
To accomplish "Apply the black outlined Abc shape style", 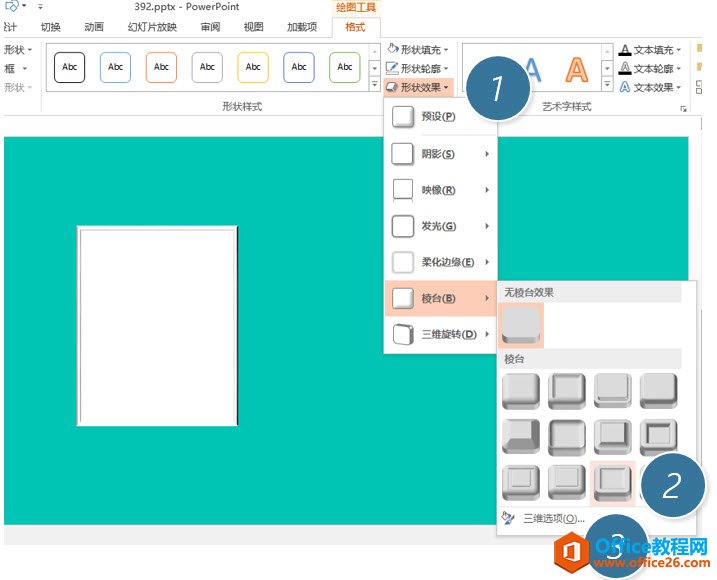I will [x=69, y=67].
